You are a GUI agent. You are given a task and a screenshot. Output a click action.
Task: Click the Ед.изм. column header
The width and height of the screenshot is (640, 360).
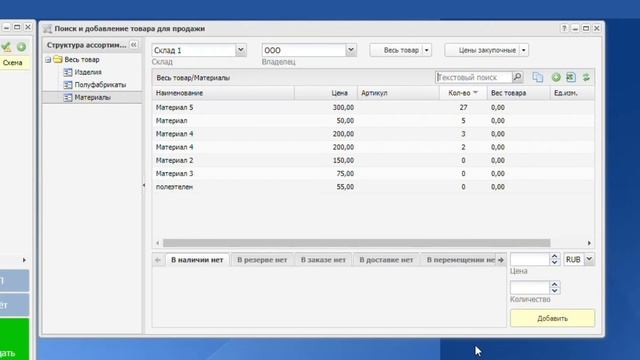tap(571, 93)
